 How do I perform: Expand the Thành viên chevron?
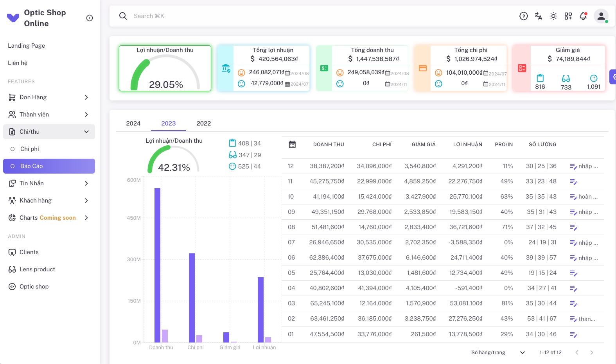tap(86, 115)
